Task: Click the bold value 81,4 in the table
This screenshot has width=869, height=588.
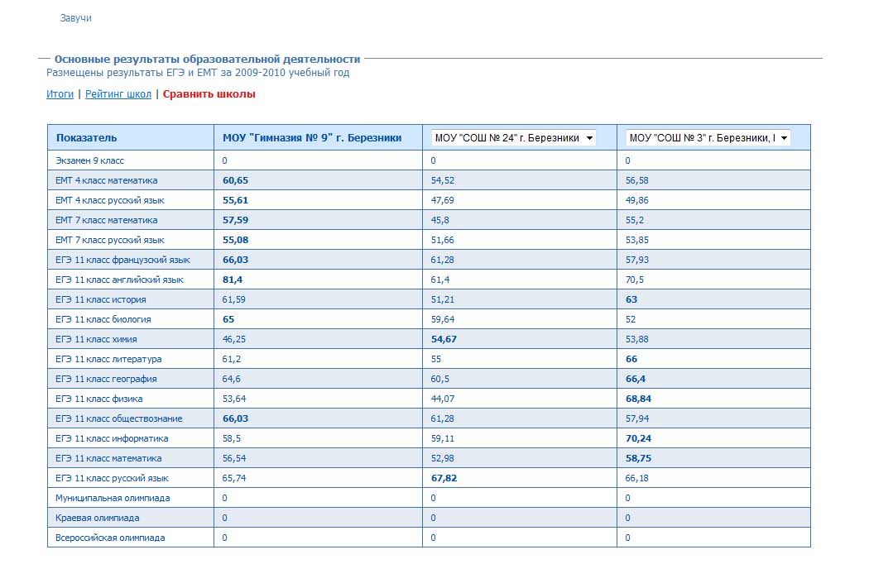Action: [x=233, y=280]
